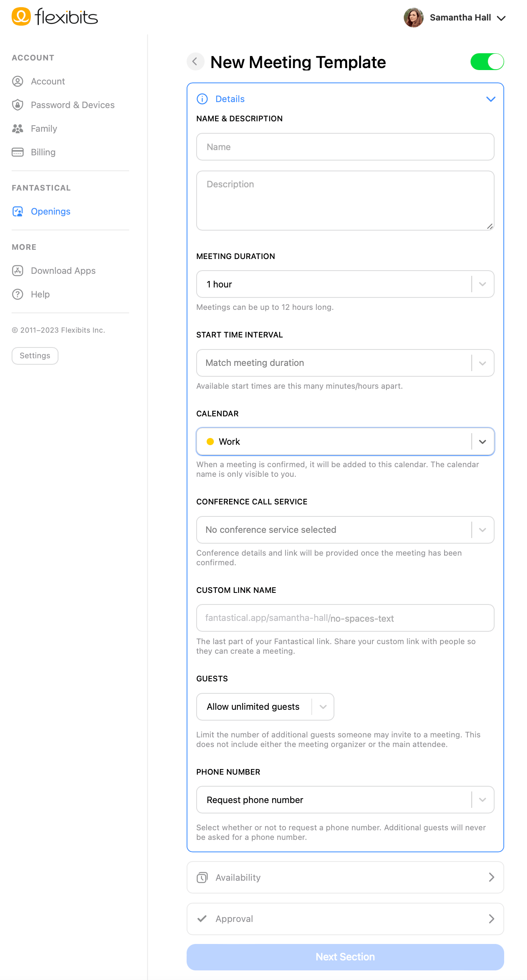Open Samantha Hall profile picture
Screen dimensions: 527x980
pyautogui.click(x=414, y=18)
